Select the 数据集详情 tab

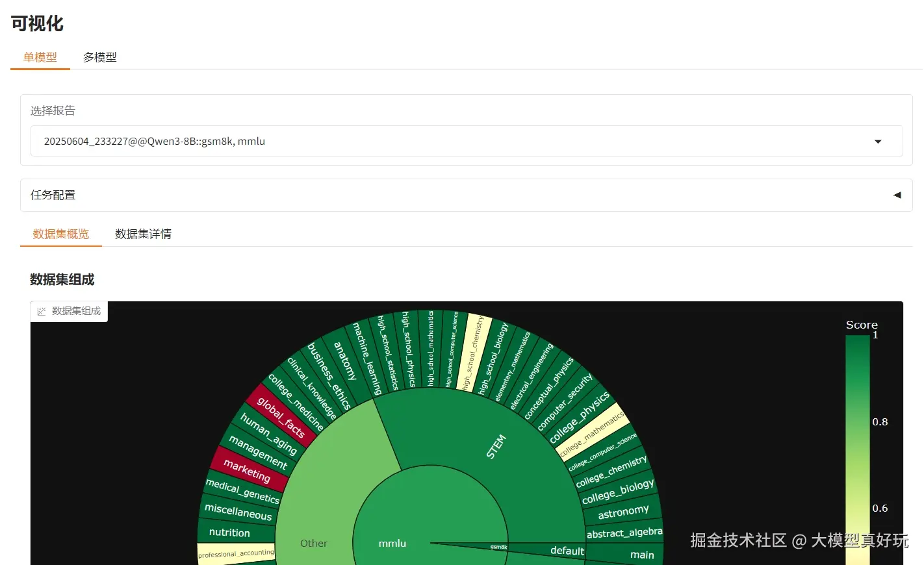(143, 234)
